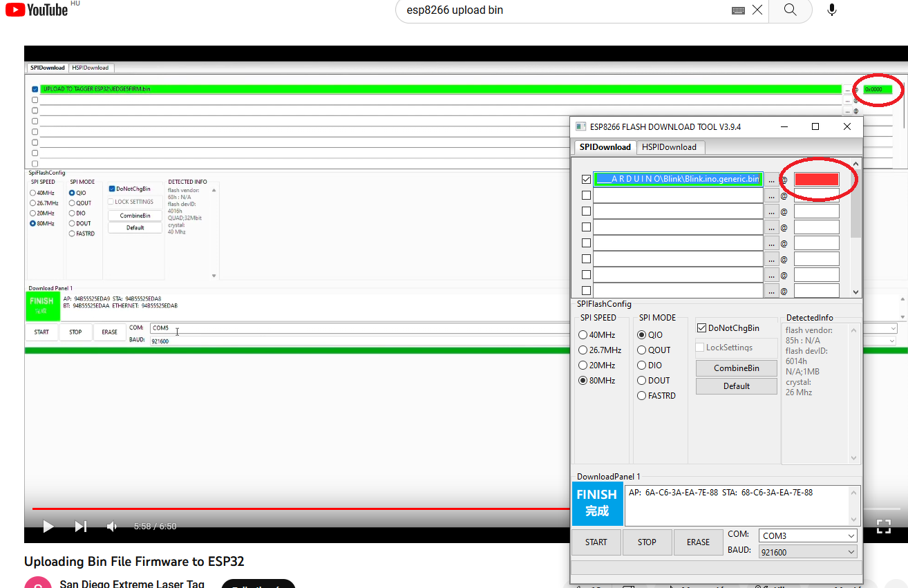Select 80MHz SPI speed

point(597,381)
